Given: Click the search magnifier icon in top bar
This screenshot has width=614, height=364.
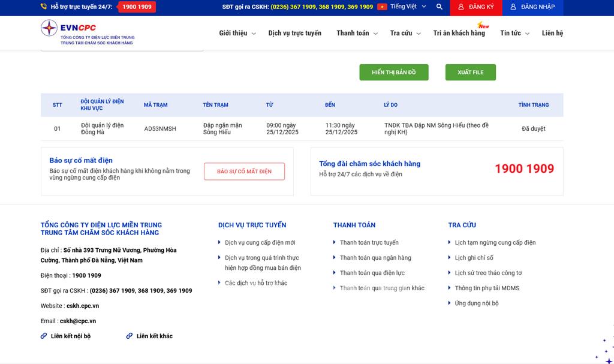Looking at the screenshot, I should [440, 7].
